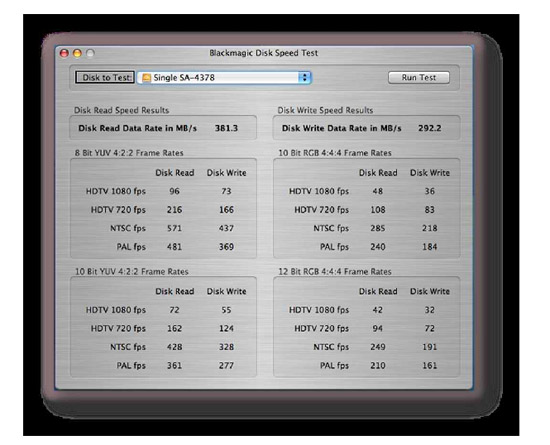Click the 10 Bit RGB 4:4:4 Frame Rates heading

pyautogui.click(x=335, y=153)
